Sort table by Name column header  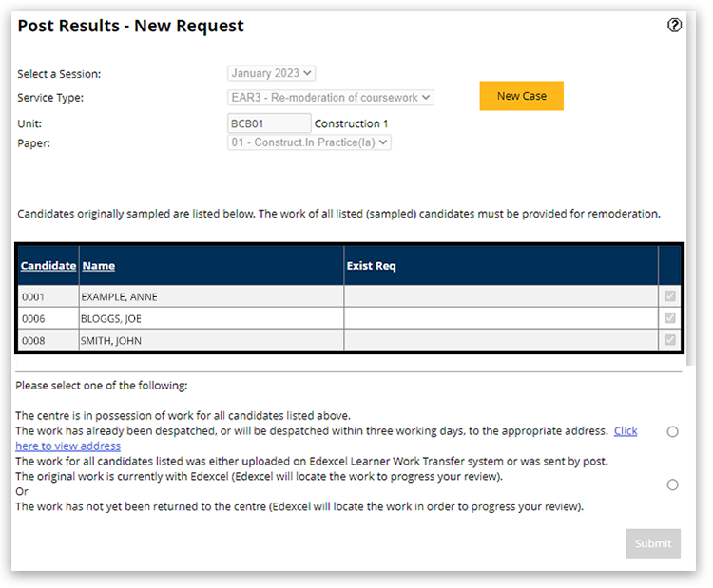(99, 266)
